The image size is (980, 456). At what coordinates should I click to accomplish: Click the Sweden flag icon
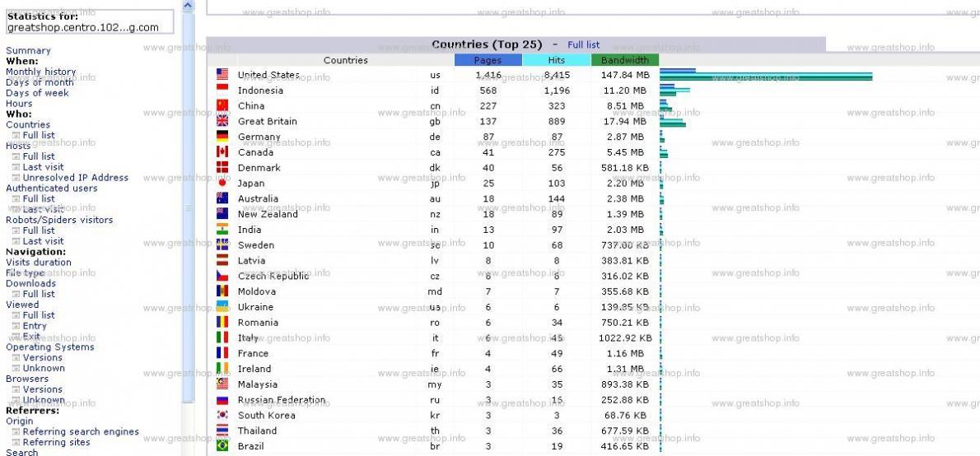[222, 244]
